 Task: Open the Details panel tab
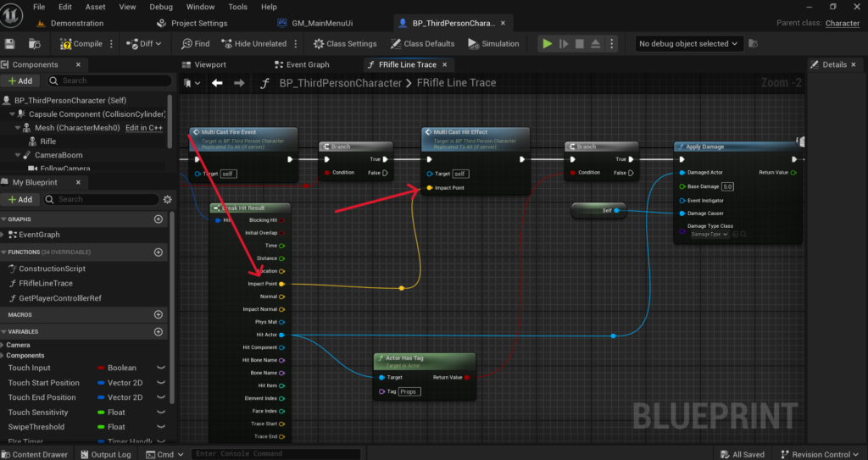coord(834,64)
